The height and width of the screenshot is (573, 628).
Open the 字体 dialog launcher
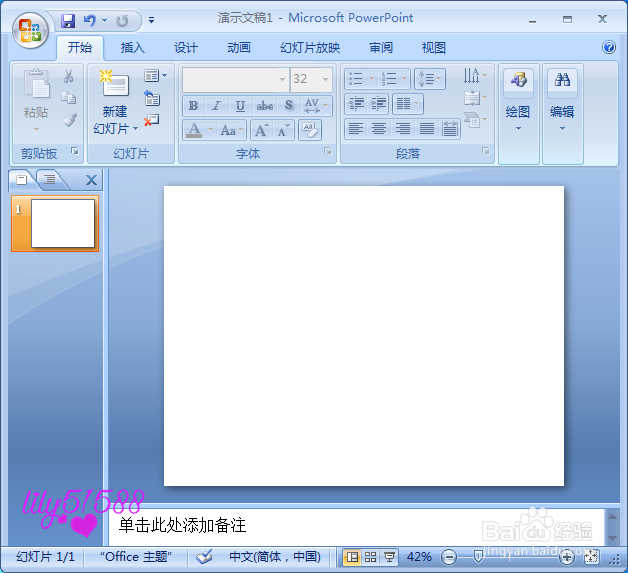[328, 151]
